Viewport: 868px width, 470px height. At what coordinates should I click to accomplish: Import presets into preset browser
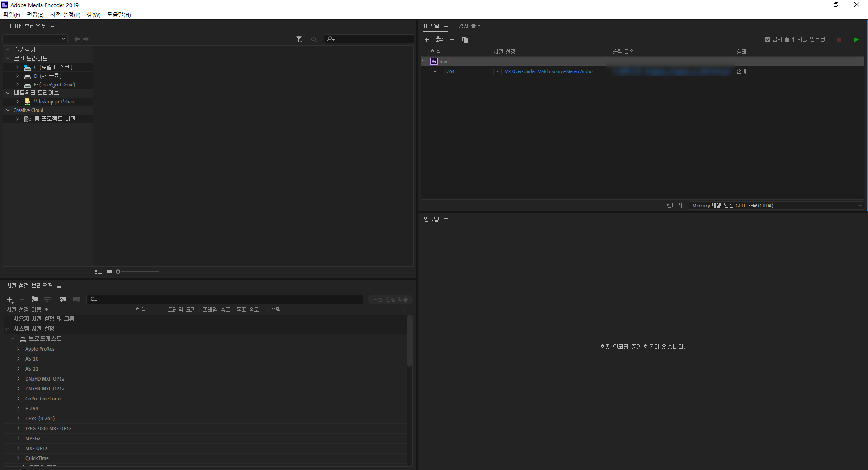coord(63,299)
